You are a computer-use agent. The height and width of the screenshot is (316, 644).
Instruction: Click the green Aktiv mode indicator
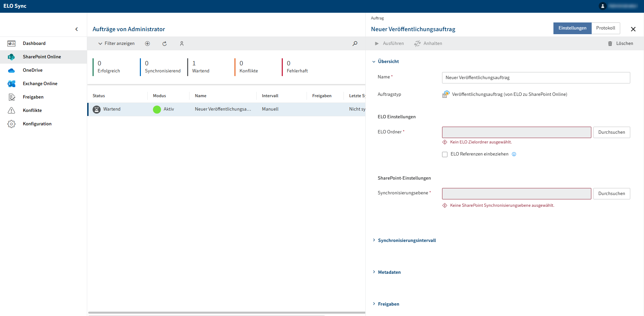(x=157, y=110)
